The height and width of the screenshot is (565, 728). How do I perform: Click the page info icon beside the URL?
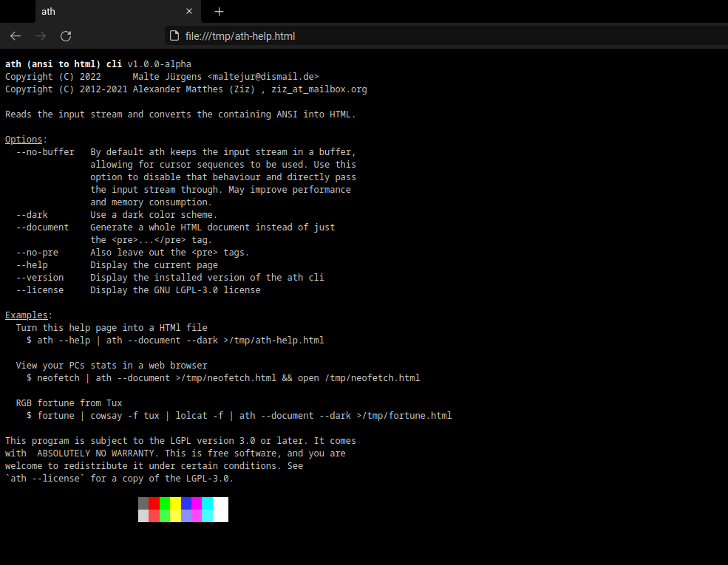pos(174,35)
